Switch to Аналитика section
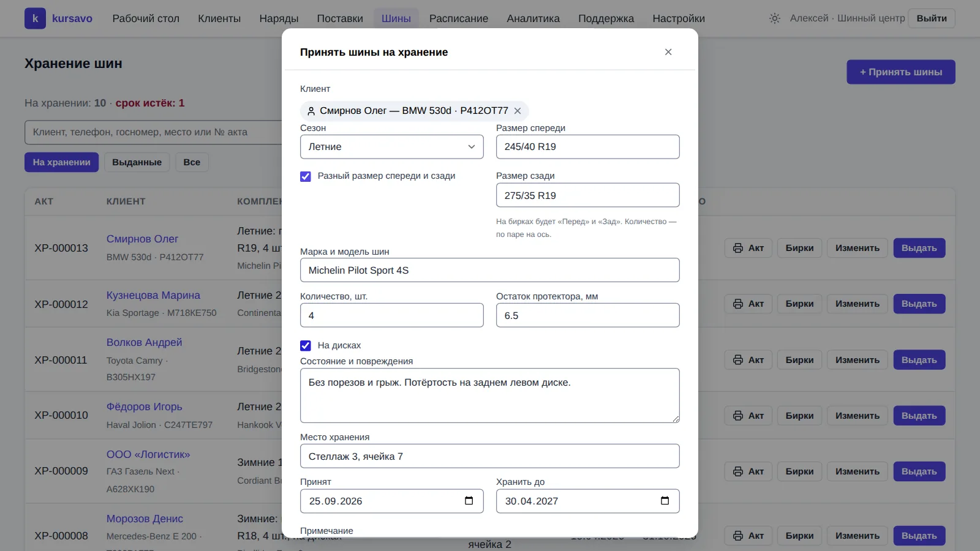This screenshot has width=980, height=551. pos(533,18)
